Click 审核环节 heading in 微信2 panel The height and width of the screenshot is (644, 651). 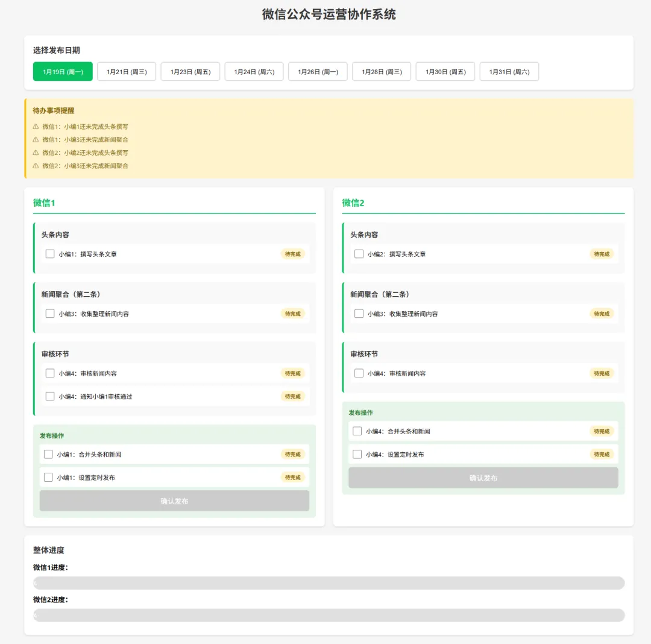[x=364, y=354]
